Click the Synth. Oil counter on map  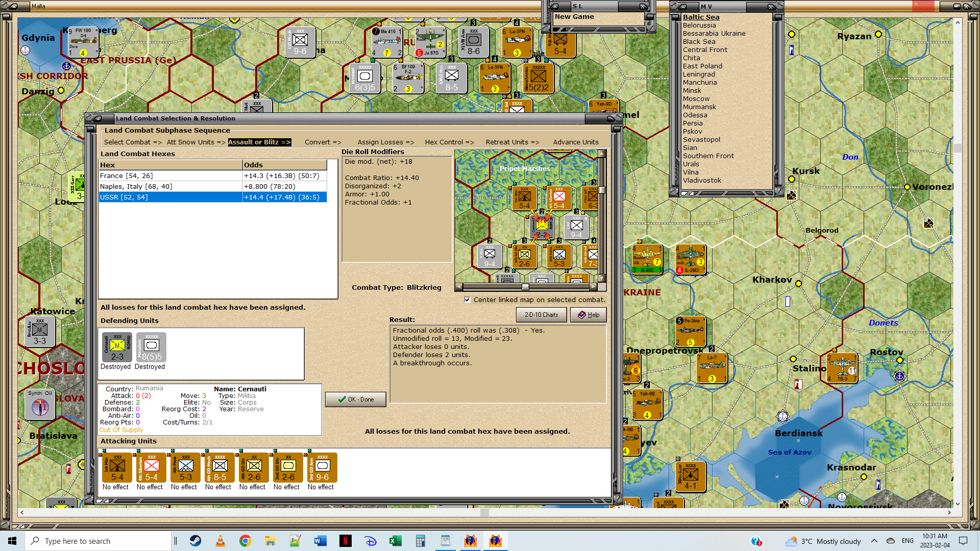pyautogui.click(x=40, y=405)
